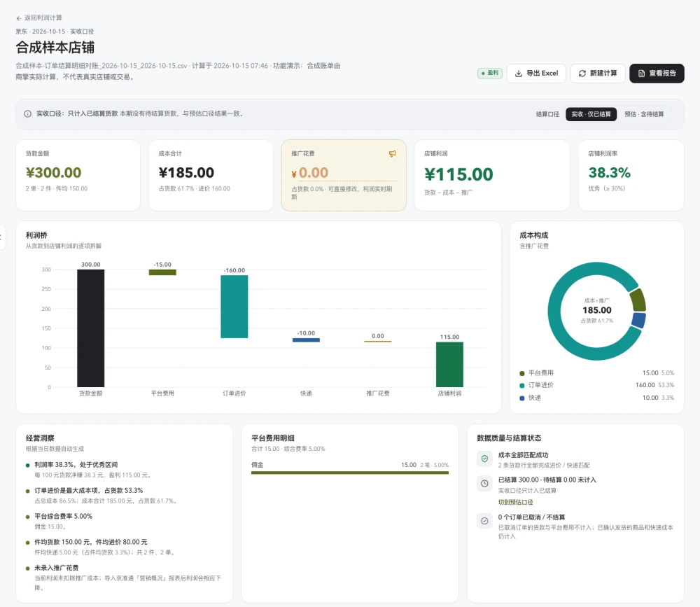Click the 利润桥 chart title
700x607 pixels.
pos(36,235)
